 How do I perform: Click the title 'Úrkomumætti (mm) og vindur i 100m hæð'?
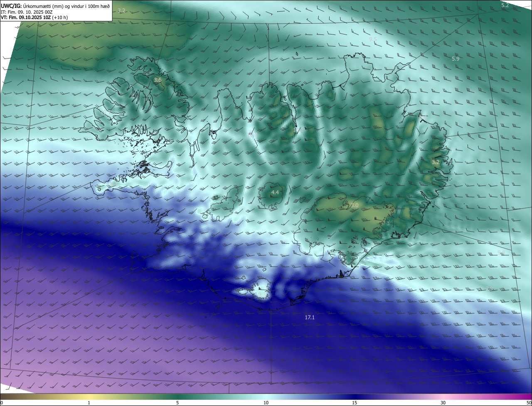(66, 6)
